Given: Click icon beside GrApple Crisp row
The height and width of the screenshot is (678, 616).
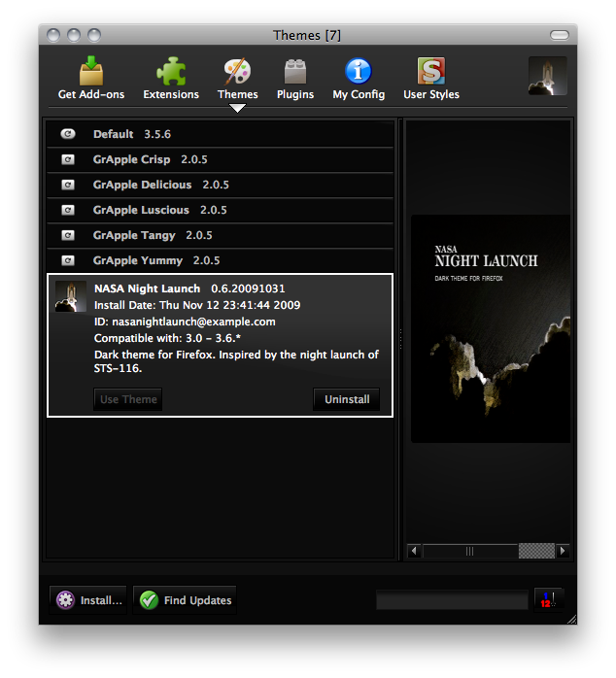Looking at the screenshot, I should coord(67,159).
